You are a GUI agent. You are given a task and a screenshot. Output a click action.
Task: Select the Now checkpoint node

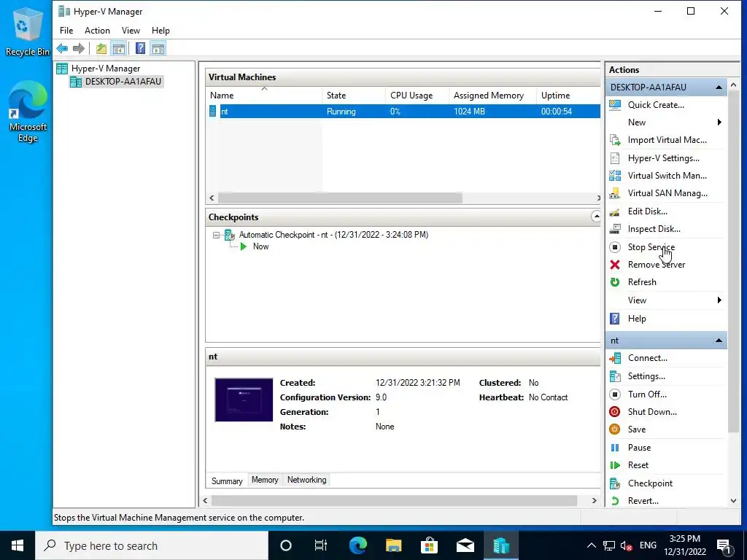click(260, 246)
